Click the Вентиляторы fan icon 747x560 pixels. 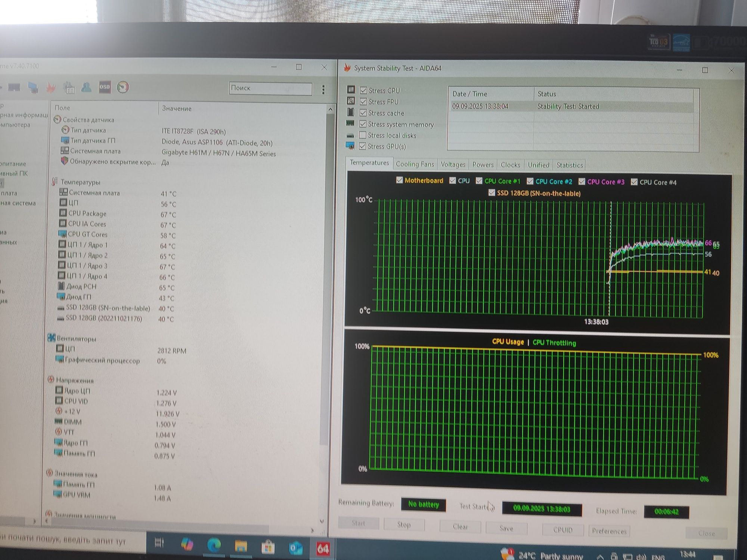pos(52,338)
